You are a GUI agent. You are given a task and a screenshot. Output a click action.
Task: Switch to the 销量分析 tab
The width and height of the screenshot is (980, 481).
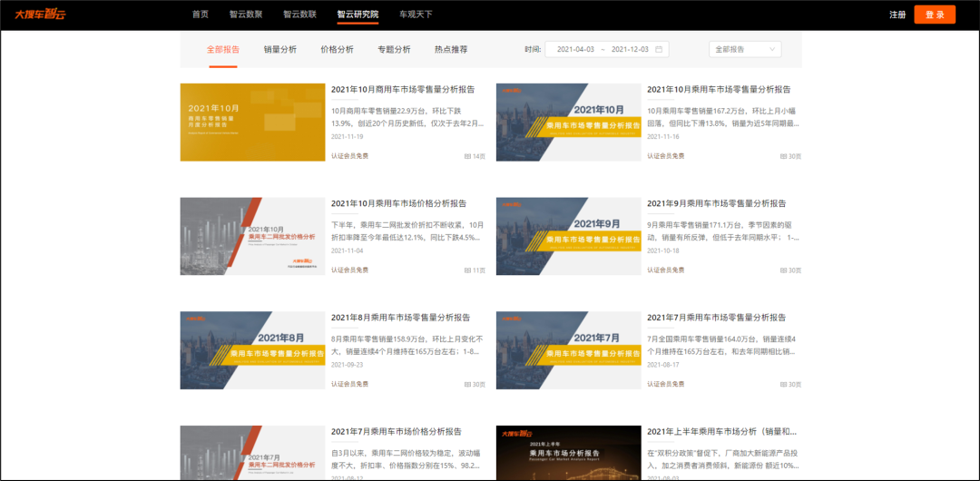point(279,49)
